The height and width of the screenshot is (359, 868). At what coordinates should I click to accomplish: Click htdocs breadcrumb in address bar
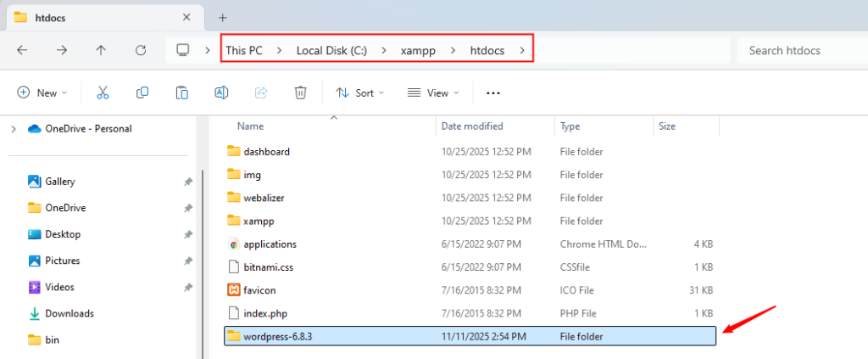487,50
